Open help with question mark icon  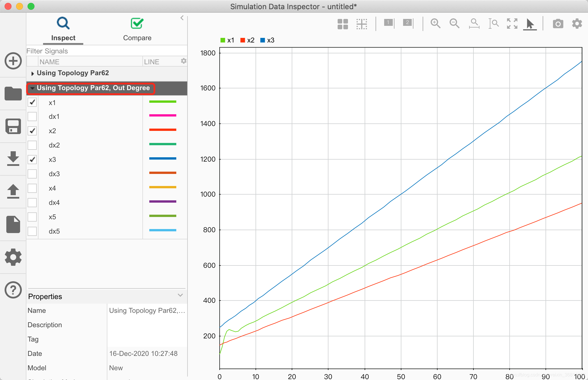click(13, 290)
